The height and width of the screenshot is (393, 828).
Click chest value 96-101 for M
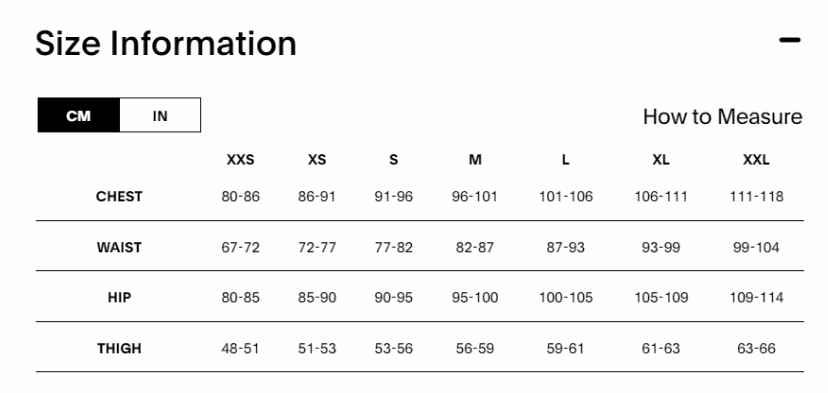pos(475,196)
